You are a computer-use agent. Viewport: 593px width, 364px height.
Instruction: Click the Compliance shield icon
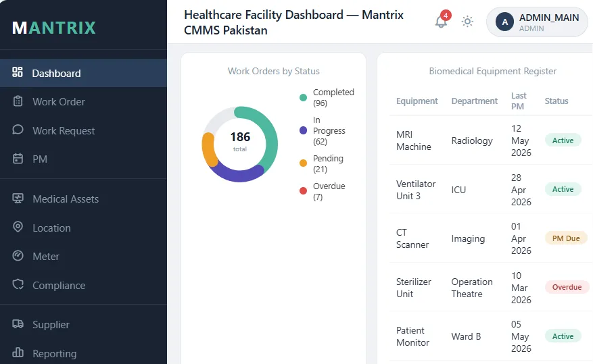pyautogui.click(x=18, y=284)
